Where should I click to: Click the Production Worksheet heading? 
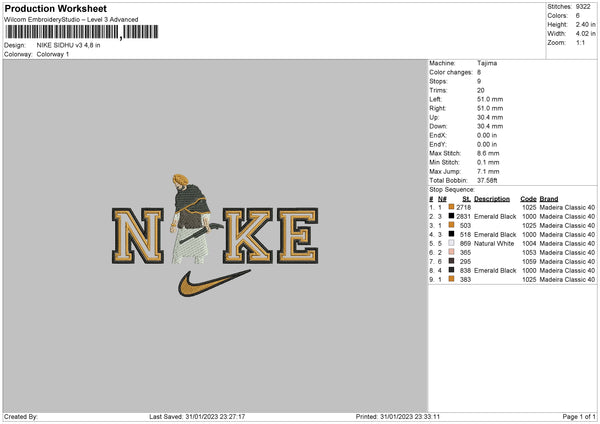pos(55,8)
